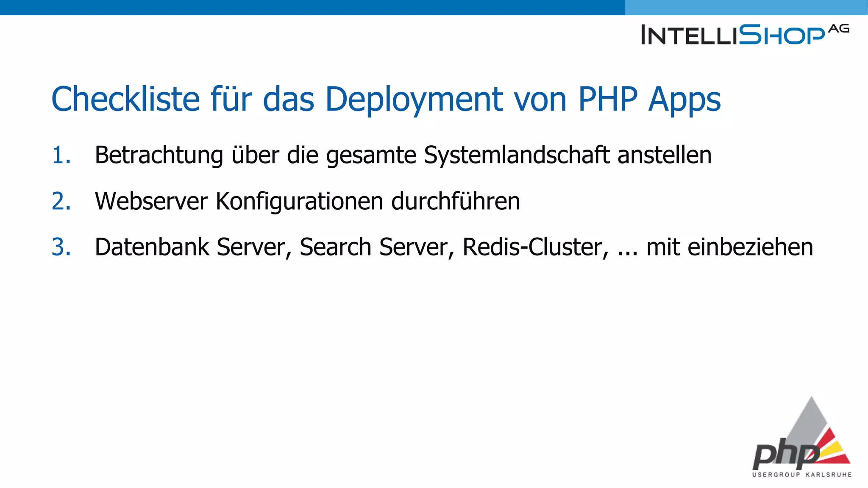Click the IntelliShop AG logo
Viewport: 868px width, 488px height.
point(745,34)
